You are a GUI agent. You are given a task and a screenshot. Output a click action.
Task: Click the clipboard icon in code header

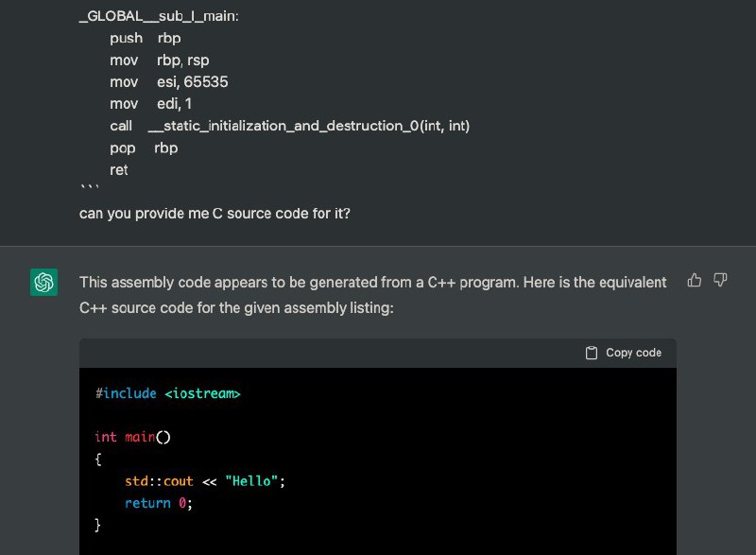pos(592,353)
